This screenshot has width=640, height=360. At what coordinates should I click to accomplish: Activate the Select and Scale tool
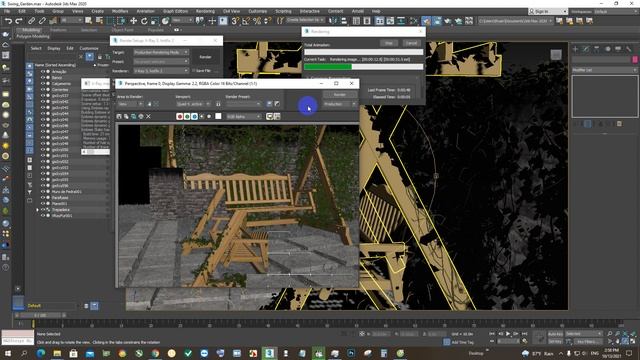click(x=155, y=21)
